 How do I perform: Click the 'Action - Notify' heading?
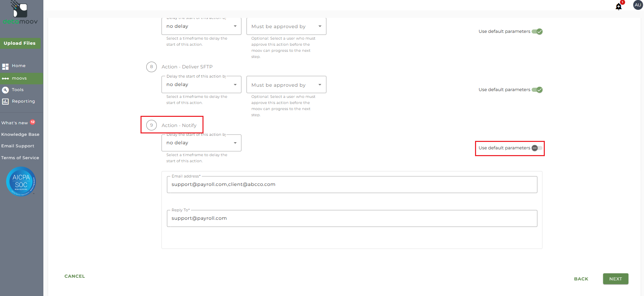[179, 125]
